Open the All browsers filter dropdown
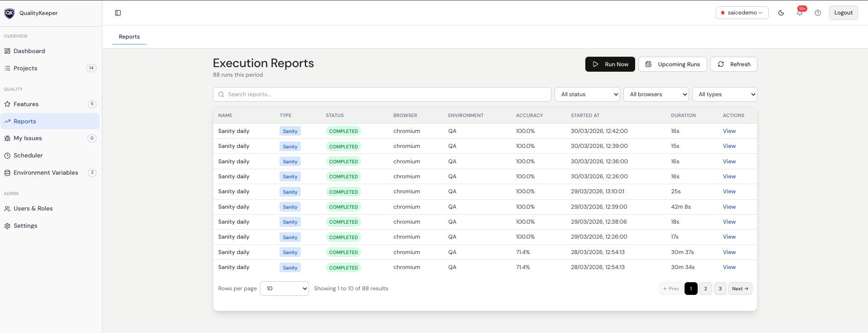This screenshot has height=333, width=868. pos(656,94)
